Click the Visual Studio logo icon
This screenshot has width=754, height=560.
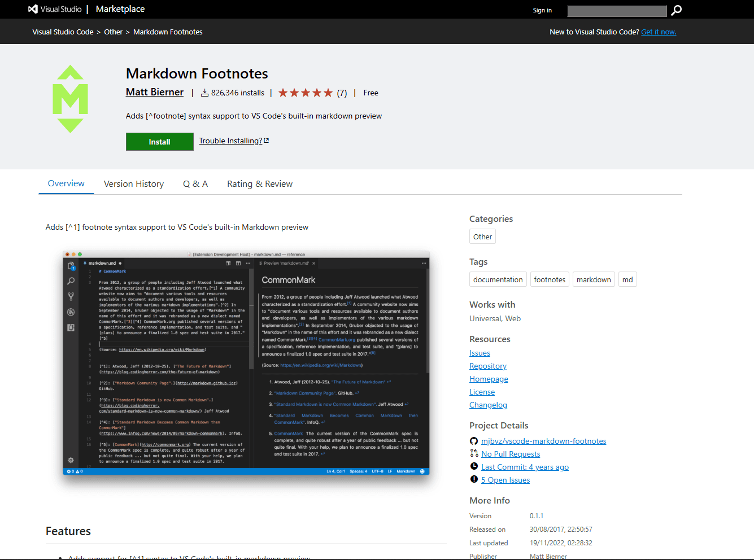[x=33, y=9]
